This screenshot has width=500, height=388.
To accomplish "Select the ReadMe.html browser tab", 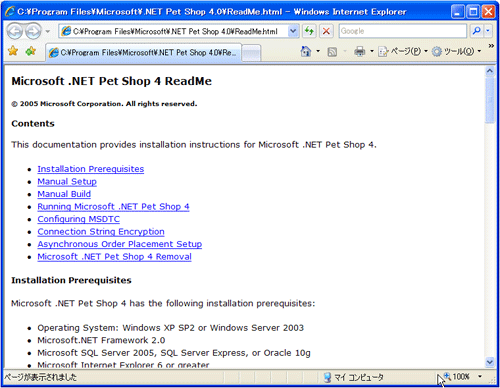I will (x=143, y=53).
